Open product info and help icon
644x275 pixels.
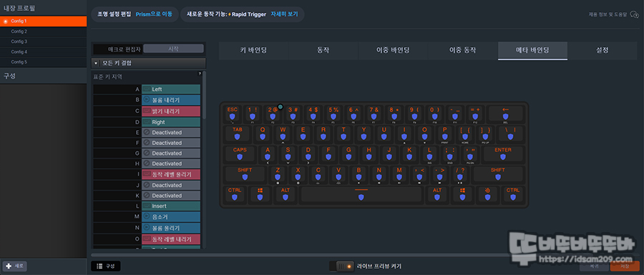coord(634,15)
